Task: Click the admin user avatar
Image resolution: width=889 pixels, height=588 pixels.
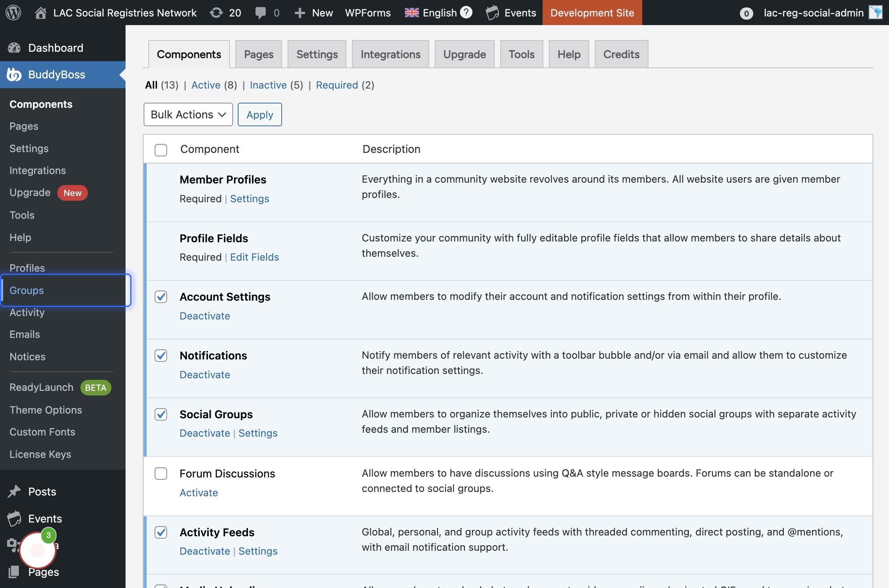Action: 875,13
